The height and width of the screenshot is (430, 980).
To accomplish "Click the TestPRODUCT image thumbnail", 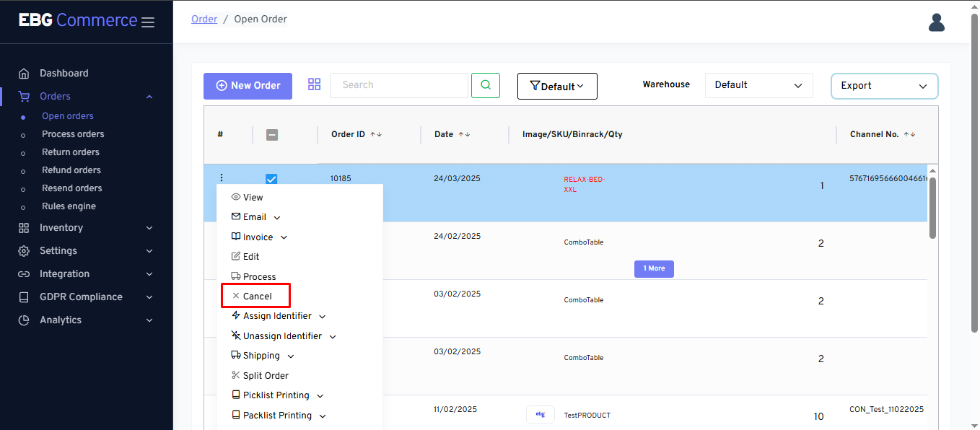I will pos(540,415).
